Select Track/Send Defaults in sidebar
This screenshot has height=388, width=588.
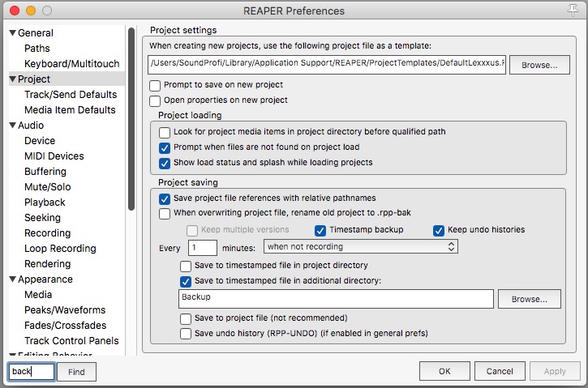pyautogui.click(x=71, y=95)
